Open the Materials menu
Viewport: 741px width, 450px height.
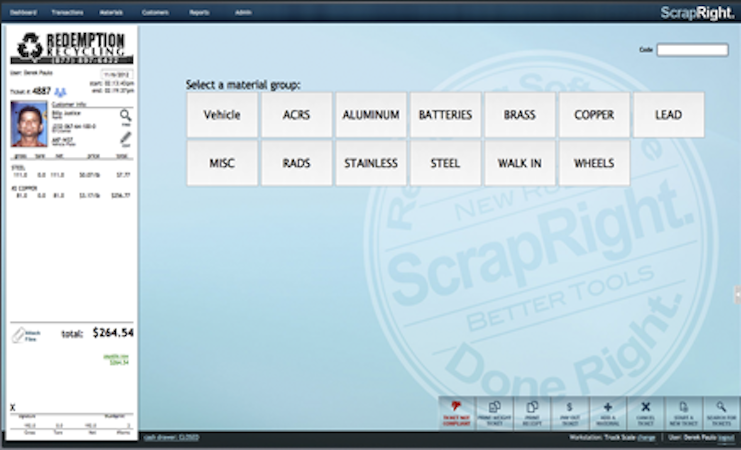coord(111,12)
